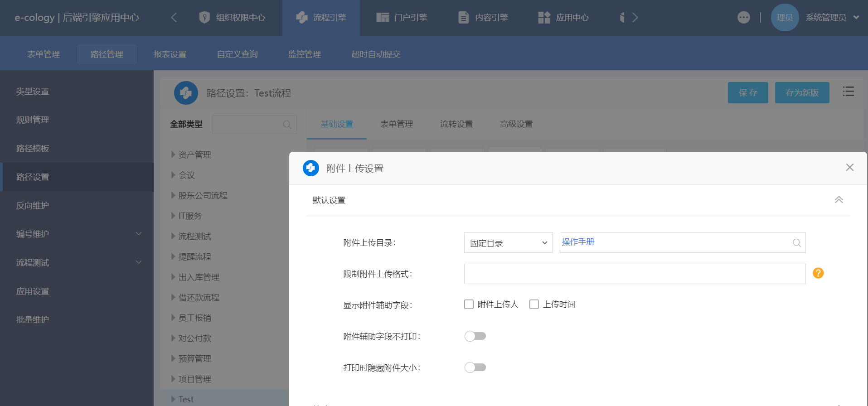Screen dimensions: 868x406
Task: Switch to the 基础设置 tab
Action: tap(337, 124)
